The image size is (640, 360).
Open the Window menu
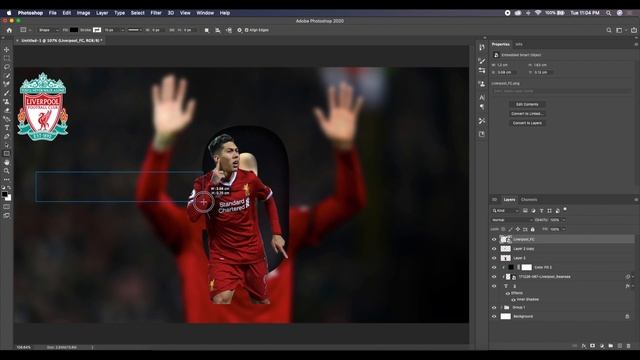(x=205, y=13)
